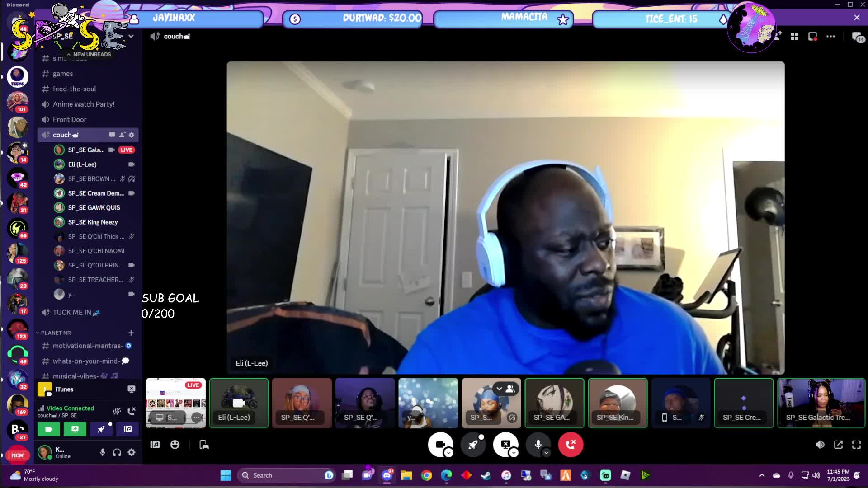Mute the mic in the user panel
Image resolution: width=868 pixels, height=488 pixels.
[103, 452]
